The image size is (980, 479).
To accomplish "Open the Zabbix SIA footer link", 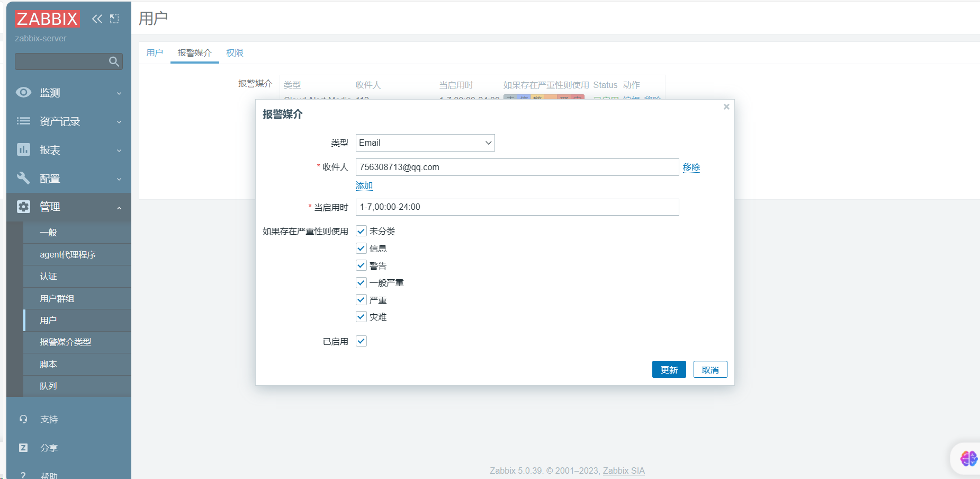I will 624,471.
